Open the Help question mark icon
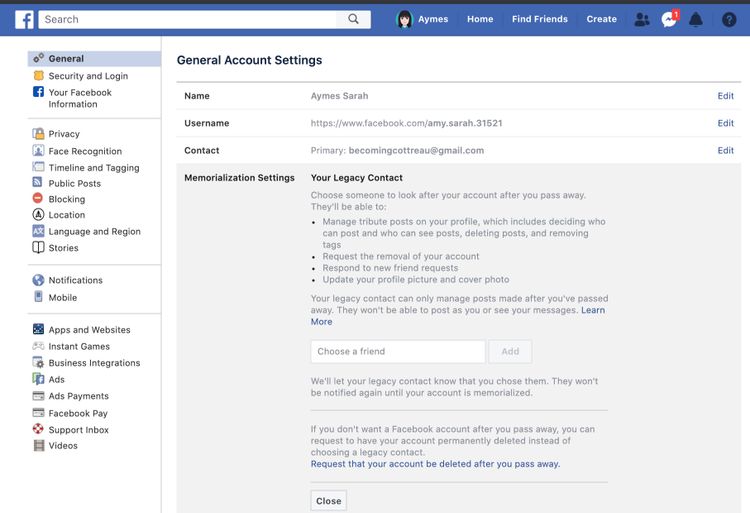This screenshot has height=513, width=750. [x=729, y=19]
